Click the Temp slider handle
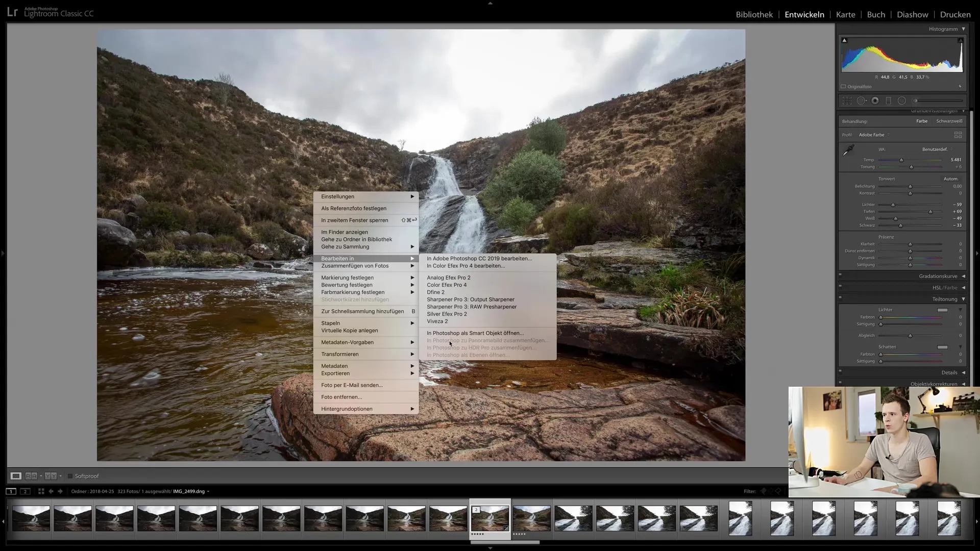Viewport: 980px width, 551px height. pos(901,160)
